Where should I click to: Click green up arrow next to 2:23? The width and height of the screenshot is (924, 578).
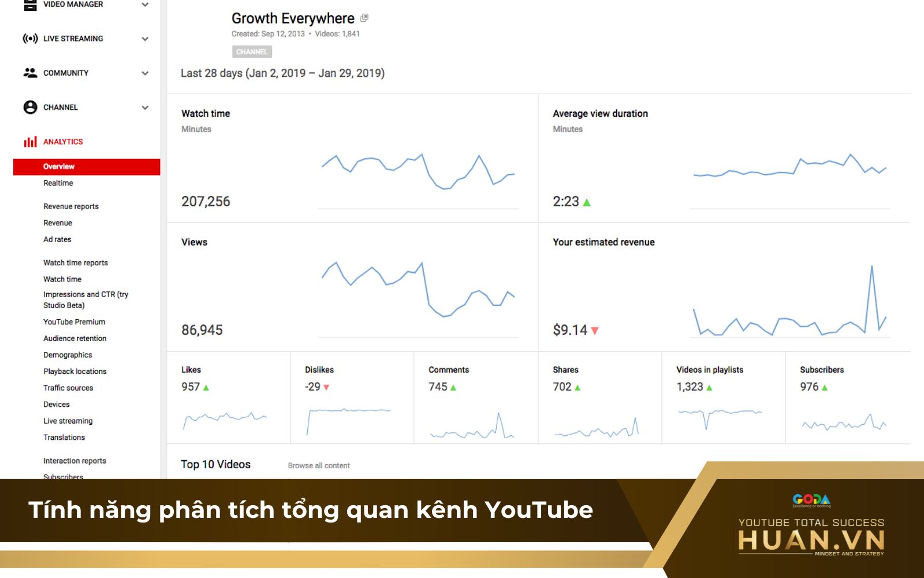587,202
